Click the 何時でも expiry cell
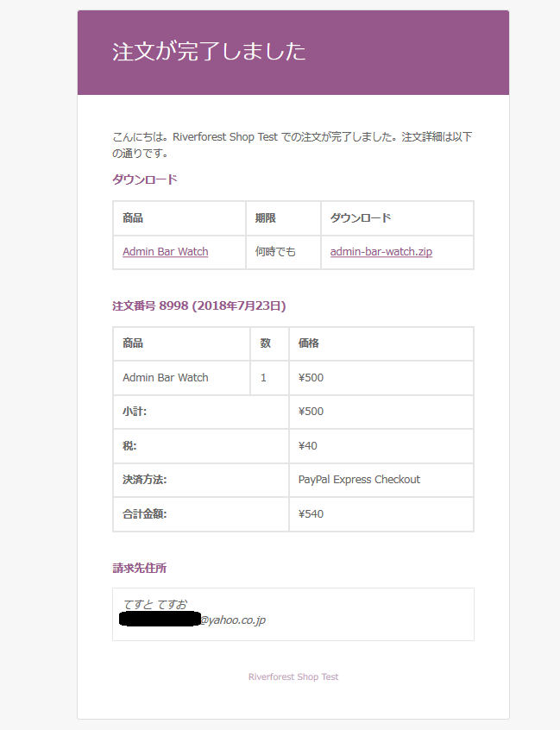This screenshot has height=730, width=560. [275, 252]
